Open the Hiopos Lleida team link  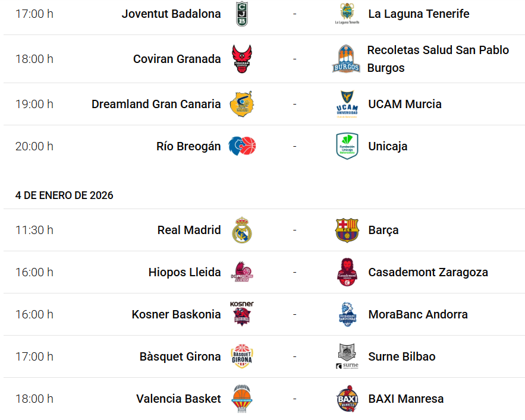[x=184, y=272]
